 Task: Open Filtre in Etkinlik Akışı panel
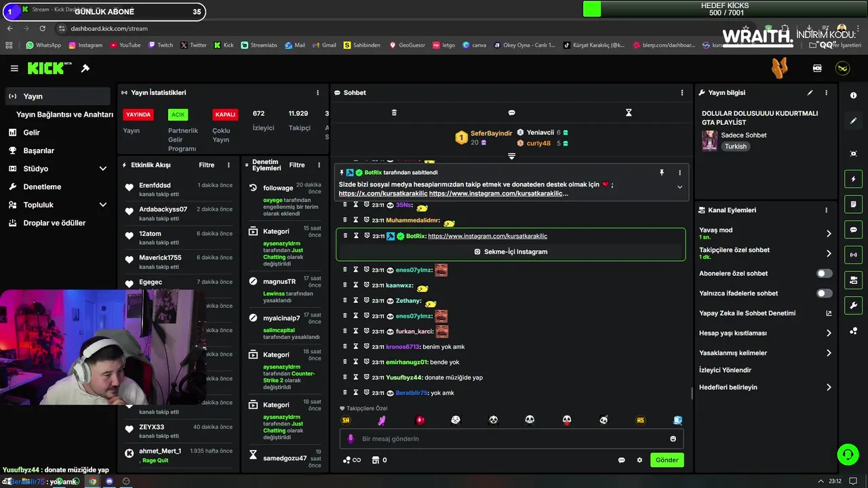tap(206, 165)
